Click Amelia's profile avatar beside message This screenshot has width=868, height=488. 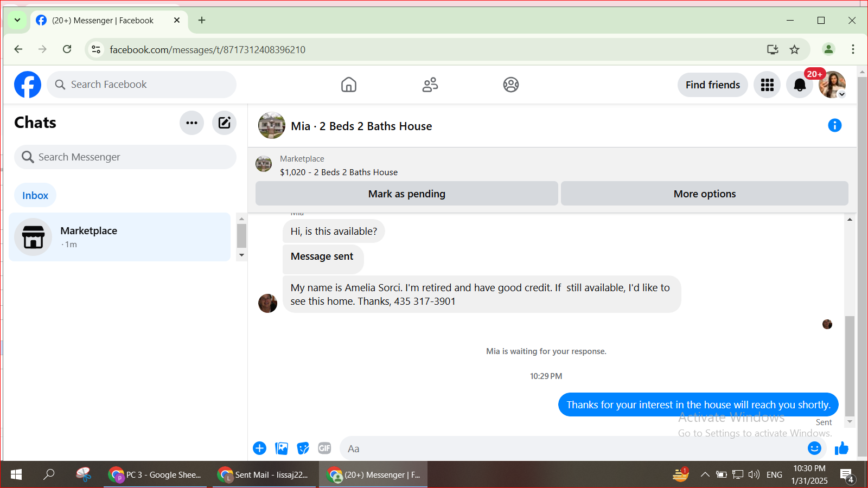[x=267, y=303]
